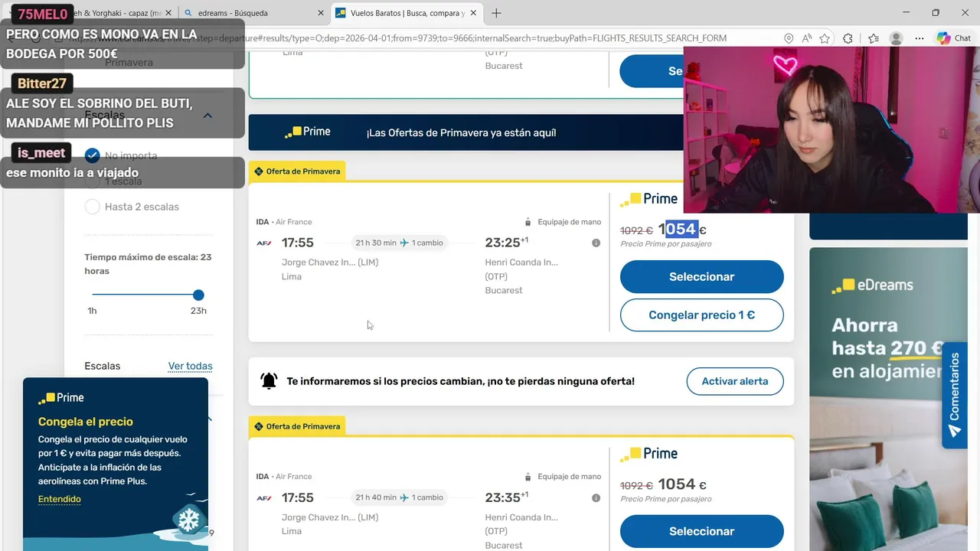Click Entendido in the Prime popup
The width and height of the screenshot is (980, 551).
[59, 499]
